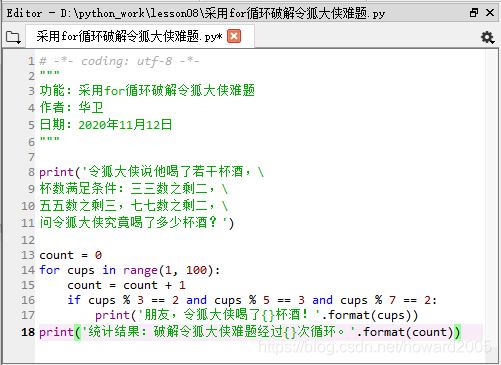Click line number 18 in the gutter
501x365 pixels.
point(28,332)
